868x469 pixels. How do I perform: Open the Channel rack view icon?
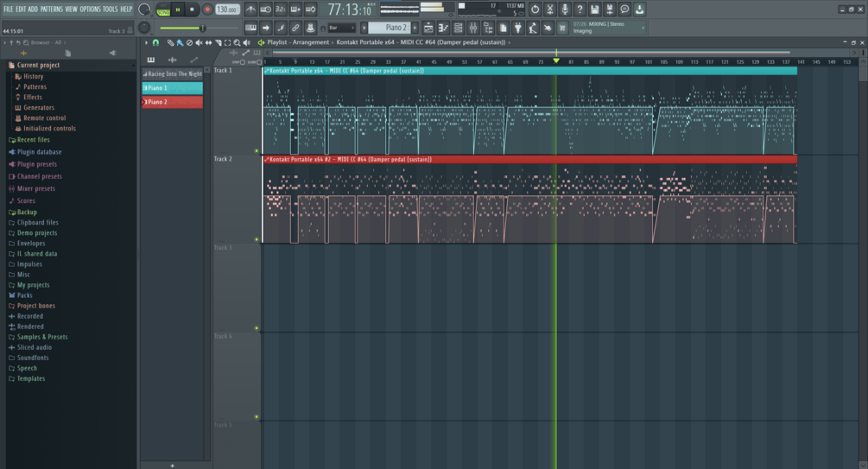coord(459,29)
